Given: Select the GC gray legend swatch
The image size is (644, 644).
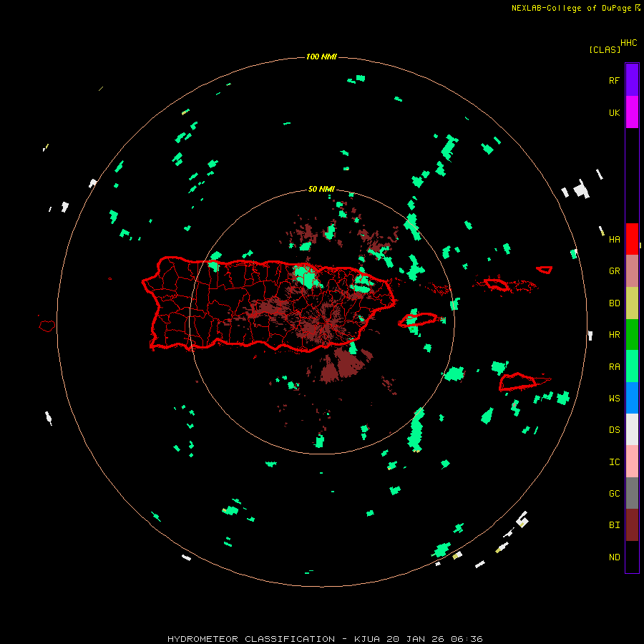Looking at the screenshot, I should click(632, 493).
